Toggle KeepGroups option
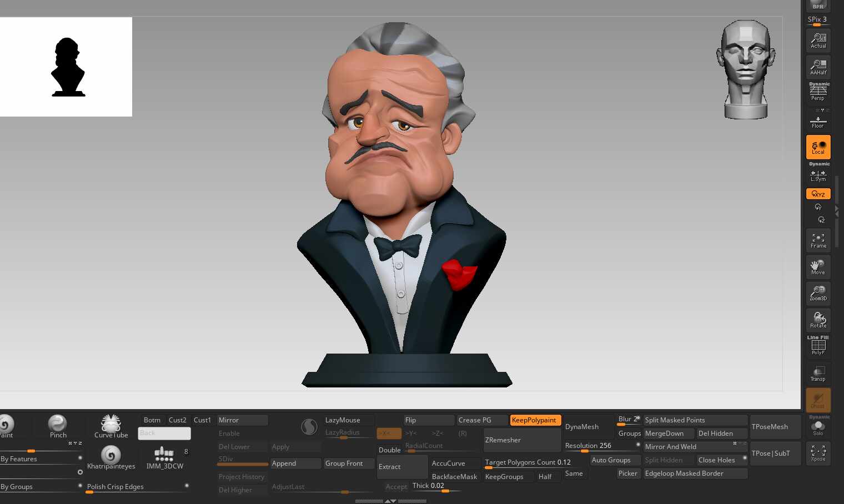Screen dimensions: 844x504 (509, 477)
